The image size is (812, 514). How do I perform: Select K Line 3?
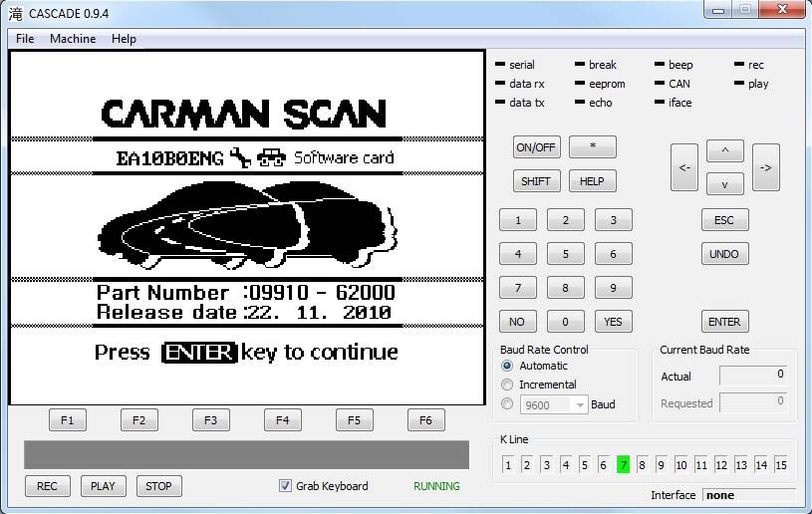click(546, 465)
